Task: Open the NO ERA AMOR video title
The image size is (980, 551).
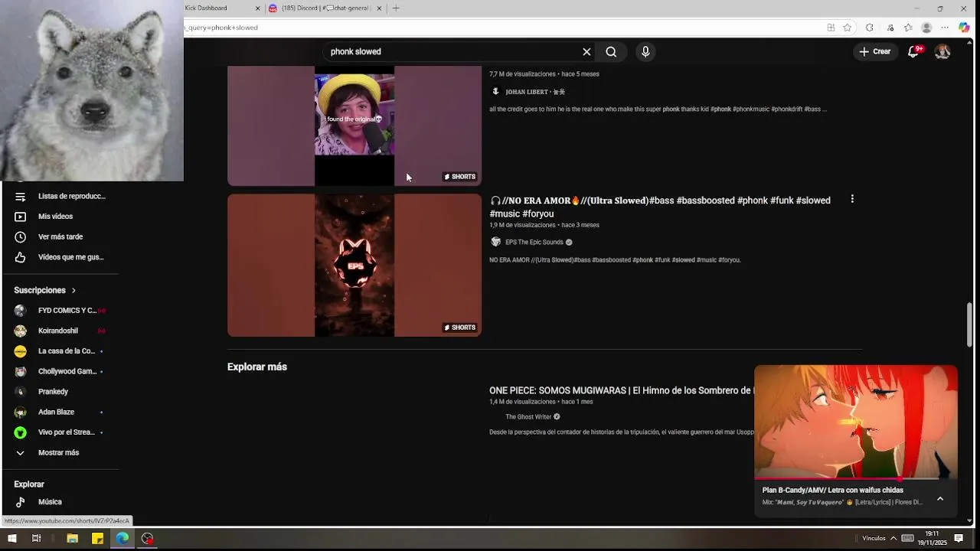Action: pos(660,207)
